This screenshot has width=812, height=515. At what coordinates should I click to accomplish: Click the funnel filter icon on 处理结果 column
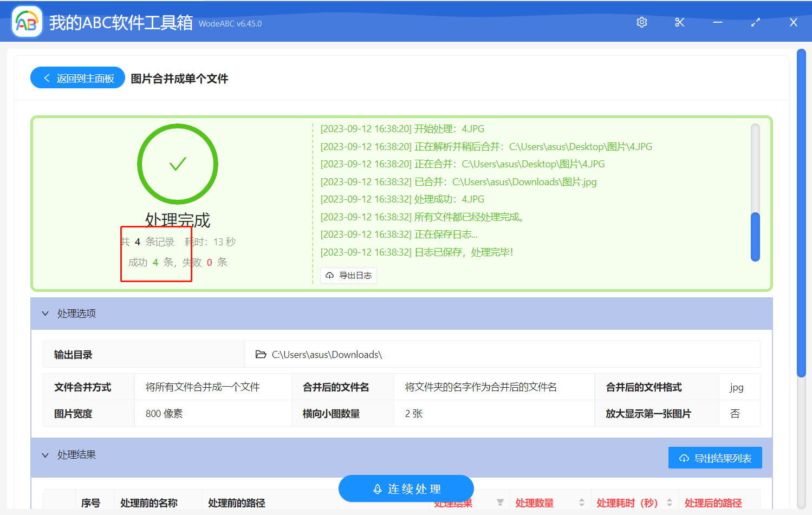click(500, 501)
